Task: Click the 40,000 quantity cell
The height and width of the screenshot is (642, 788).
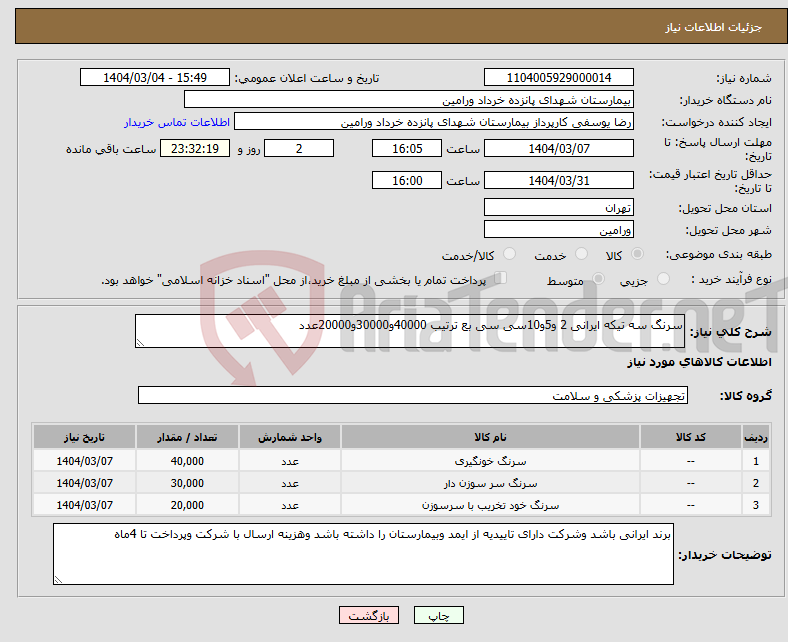Action: 187,461
